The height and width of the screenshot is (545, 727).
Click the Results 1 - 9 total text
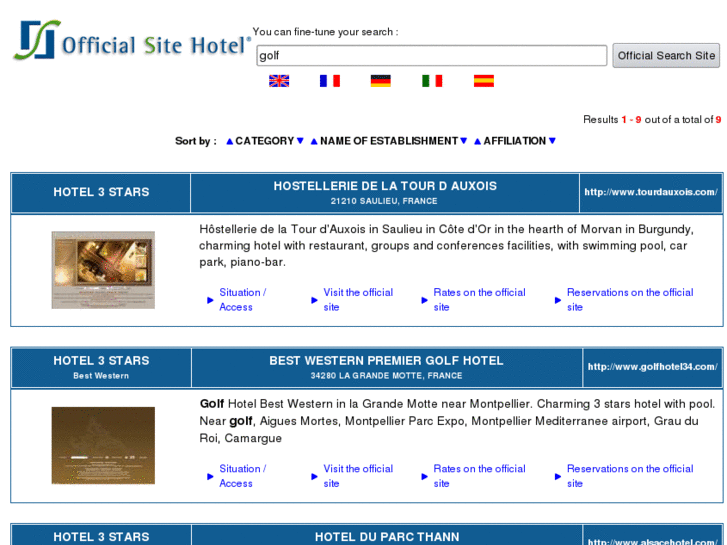coord(652,120)
